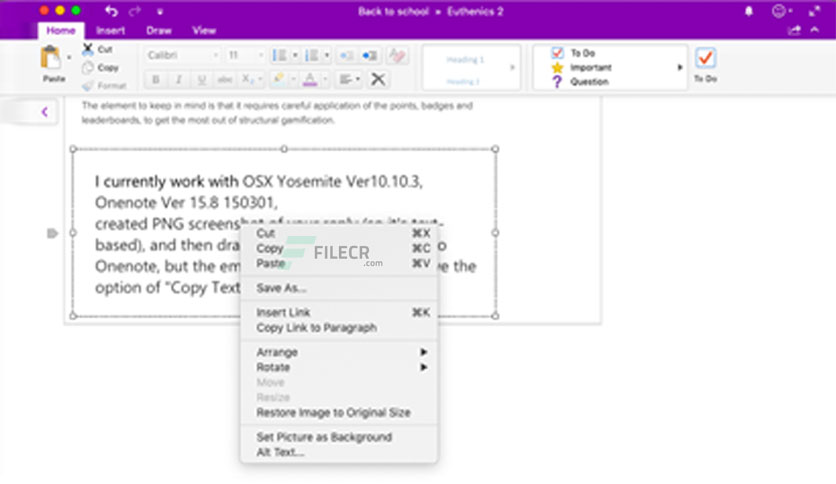Viewport: 836px width, 484px height.
Task: Apply the Heading 1 style
Action: tap(465, 60)
